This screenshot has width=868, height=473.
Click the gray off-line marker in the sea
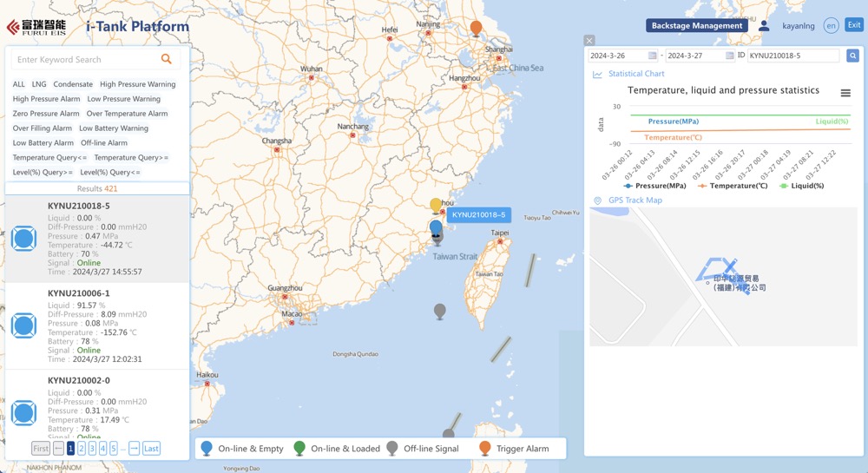pos(439,312)
